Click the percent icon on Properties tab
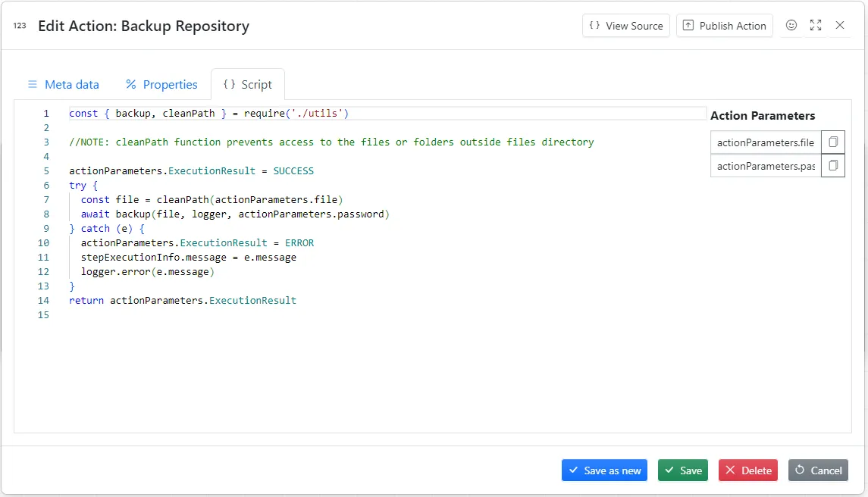The height and width of the screenshot is (497, 868). coord(130,84)
